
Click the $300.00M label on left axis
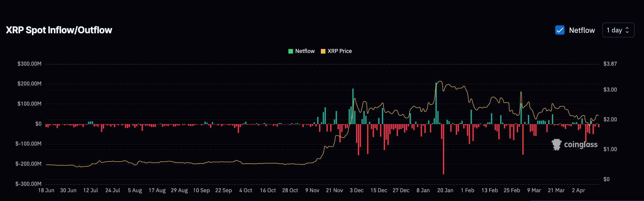click(x=29, y=64)
